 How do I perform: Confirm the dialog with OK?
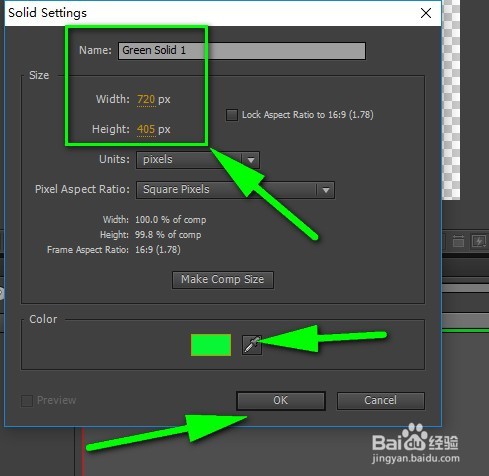coord(281,400)
